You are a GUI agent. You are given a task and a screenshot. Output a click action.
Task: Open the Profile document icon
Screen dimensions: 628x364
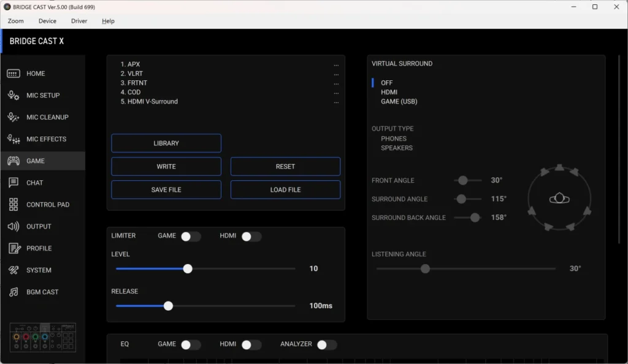point(13,248)
